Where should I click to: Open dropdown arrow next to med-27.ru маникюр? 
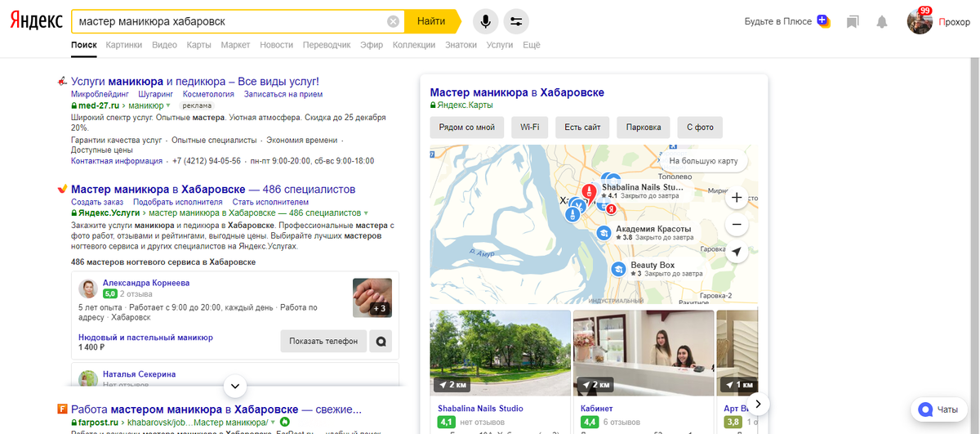coord(168,105)
